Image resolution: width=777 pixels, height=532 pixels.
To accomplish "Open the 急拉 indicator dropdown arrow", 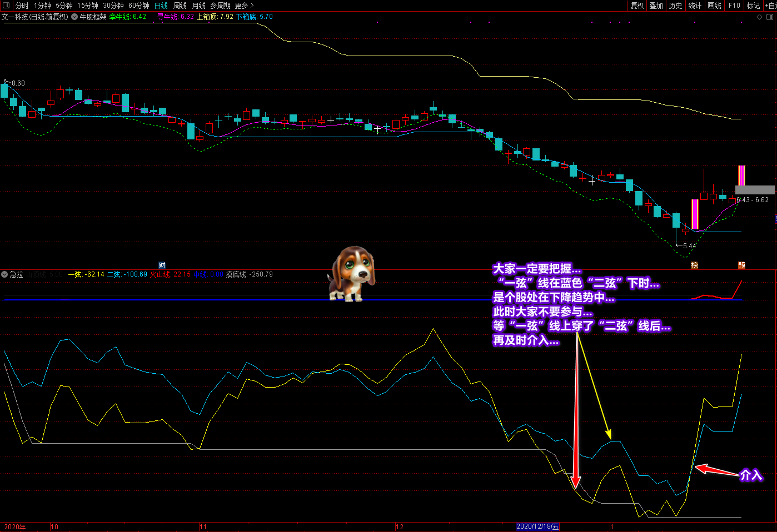I will [x=4, y=274].
